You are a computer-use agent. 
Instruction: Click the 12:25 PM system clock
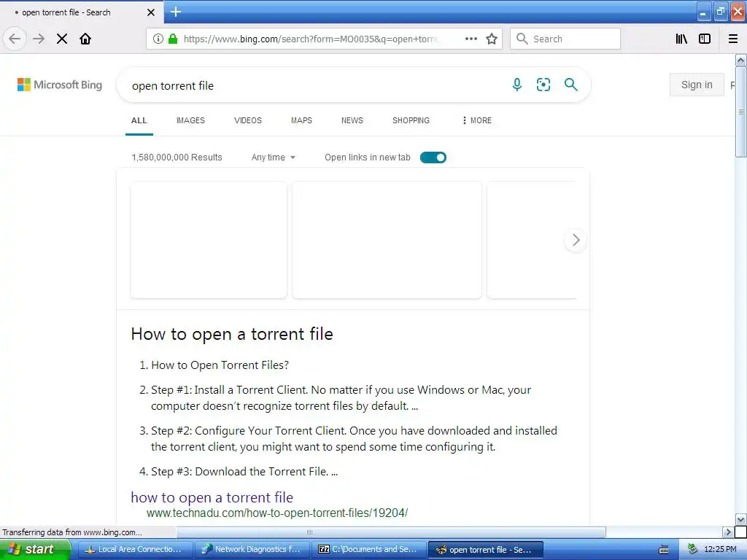tap(720, 549)
